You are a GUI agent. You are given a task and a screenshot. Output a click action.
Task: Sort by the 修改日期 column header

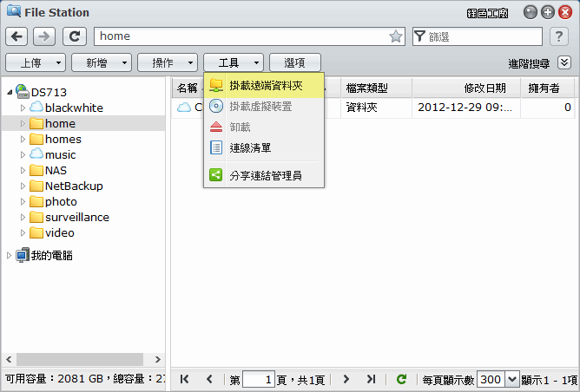click(466, 88)
